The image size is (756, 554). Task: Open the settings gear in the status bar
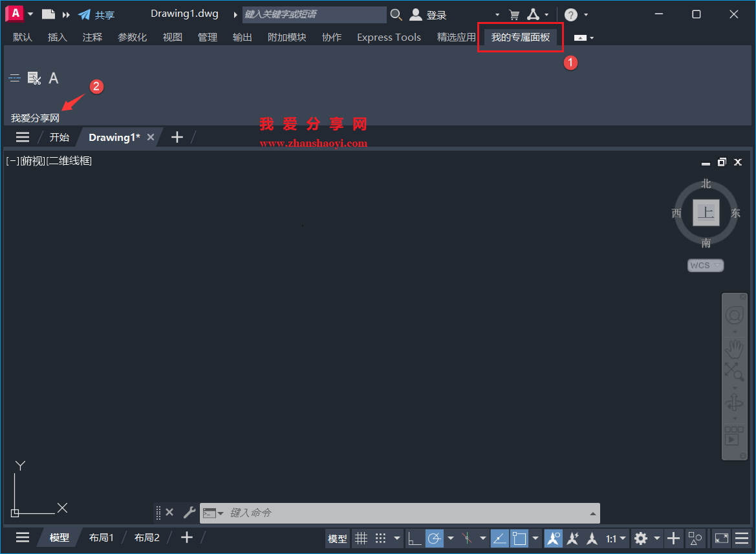click(x=640, y=538)
